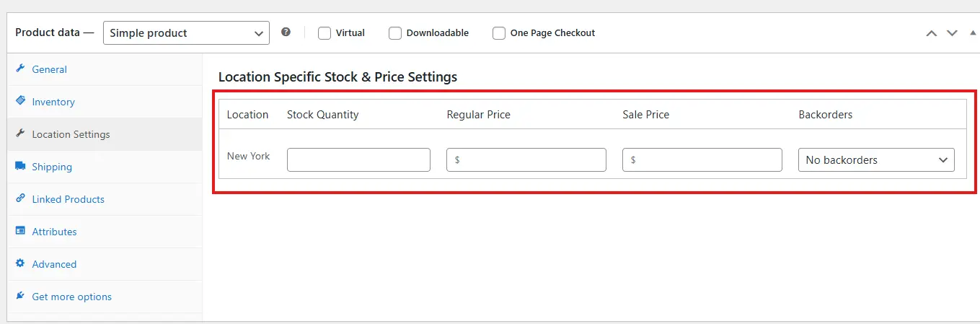The width and height of the screenshot is (980, 324).
Task: Open the Simple product type dropdown
Action: 186,33
